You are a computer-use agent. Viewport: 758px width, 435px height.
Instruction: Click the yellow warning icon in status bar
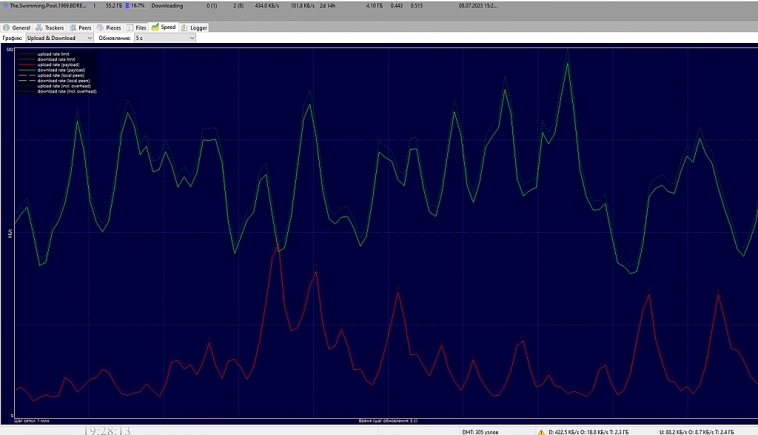[x=541, y=431]
